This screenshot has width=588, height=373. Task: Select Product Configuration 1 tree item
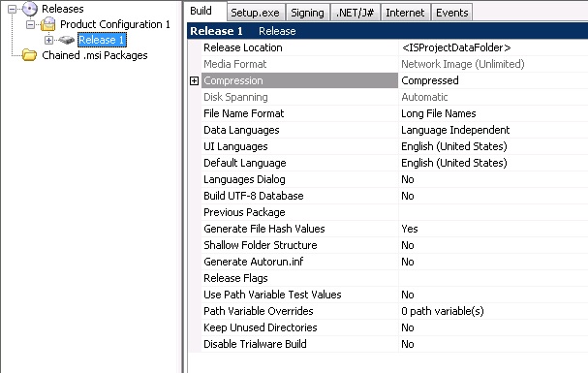tap(114, 24)
